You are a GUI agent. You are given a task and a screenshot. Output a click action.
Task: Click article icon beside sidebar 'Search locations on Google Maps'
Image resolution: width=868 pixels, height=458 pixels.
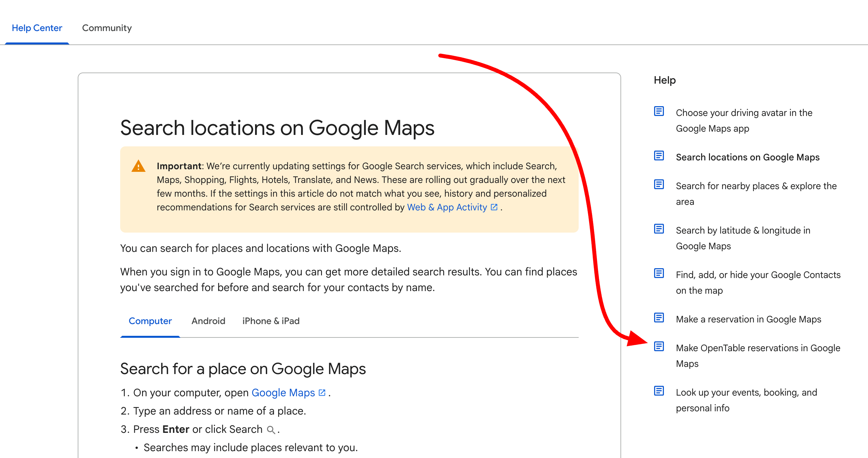(x=659, y=156)
